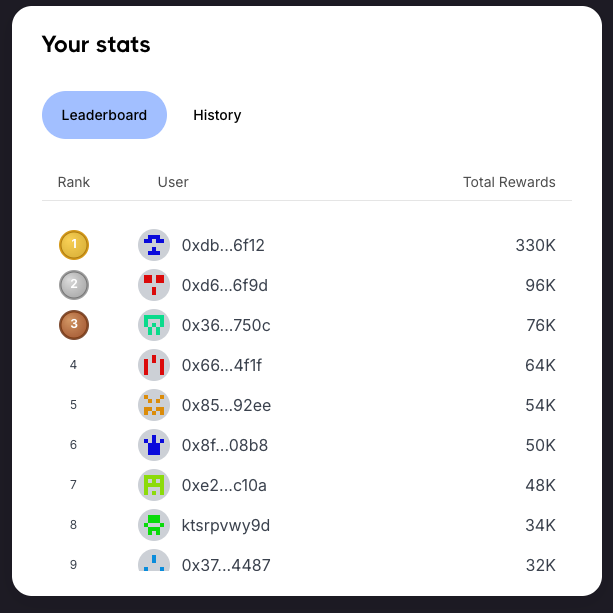Click green avatar of ktsrpvwy9d
The image size is (613, 613).
154,525
